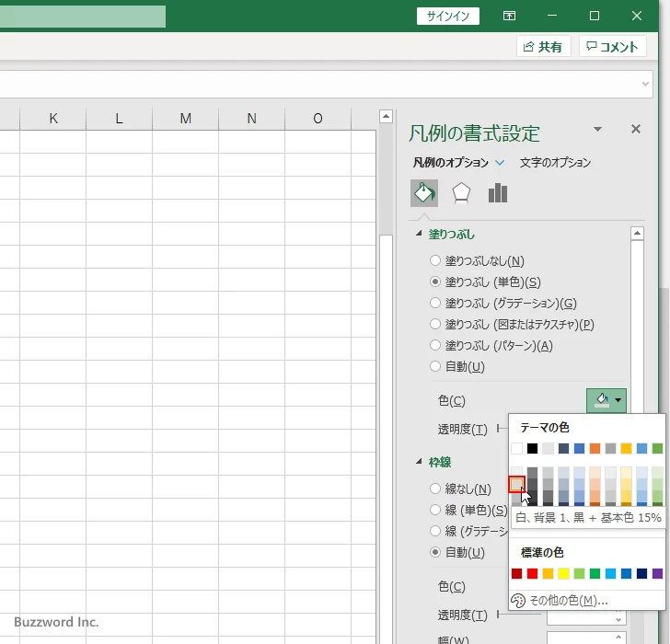Open the Fill & Line tab icon
Image resolution: width=670 pixels, height=644 pixels.
click(424, 193)
